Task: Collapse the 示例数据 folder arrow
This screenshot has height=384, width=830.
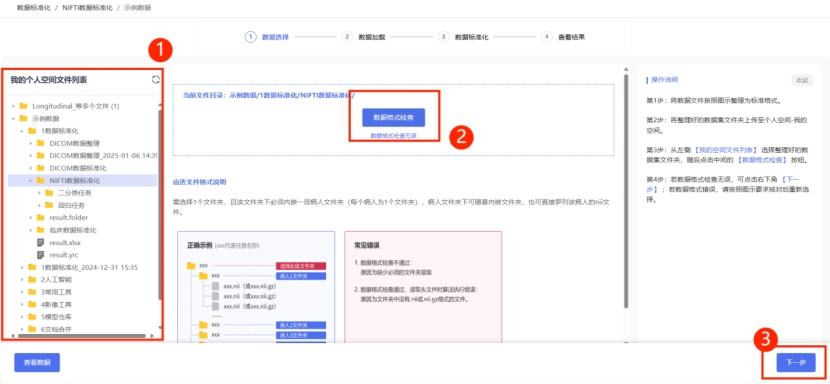Action: point(13,118)
